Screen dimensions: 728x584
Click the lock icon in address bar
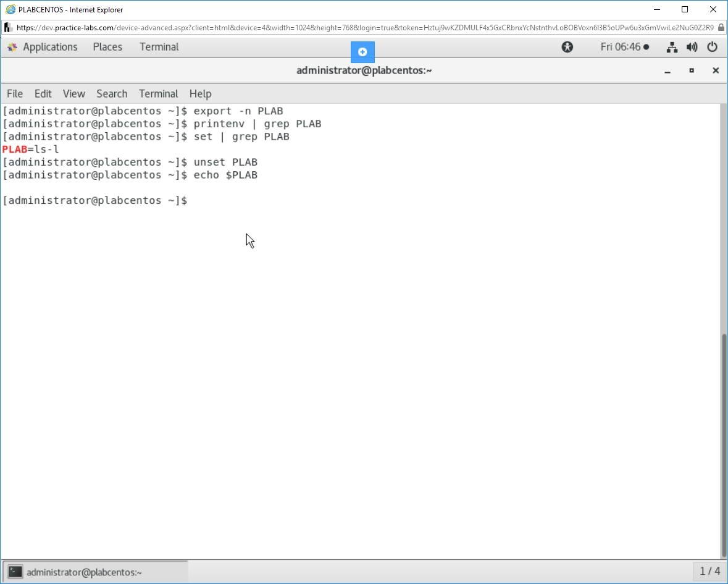tap(721, 27)
